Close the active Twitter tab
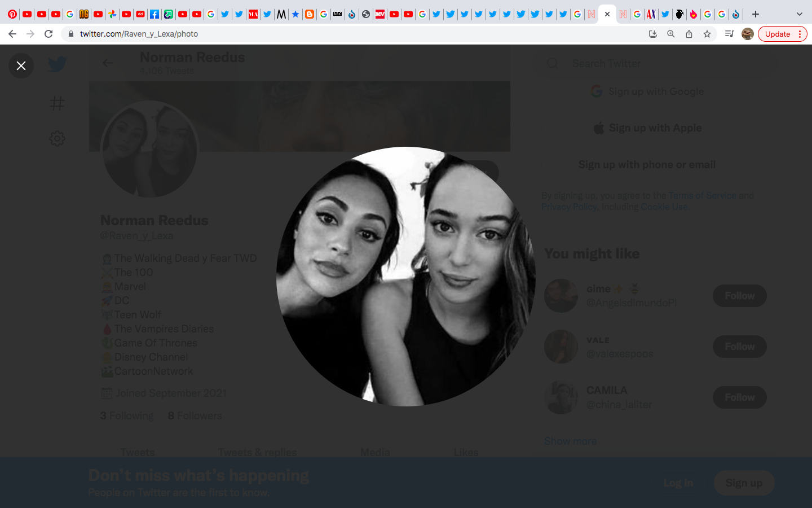Viewport: 812px width, 508px height. 607,14
